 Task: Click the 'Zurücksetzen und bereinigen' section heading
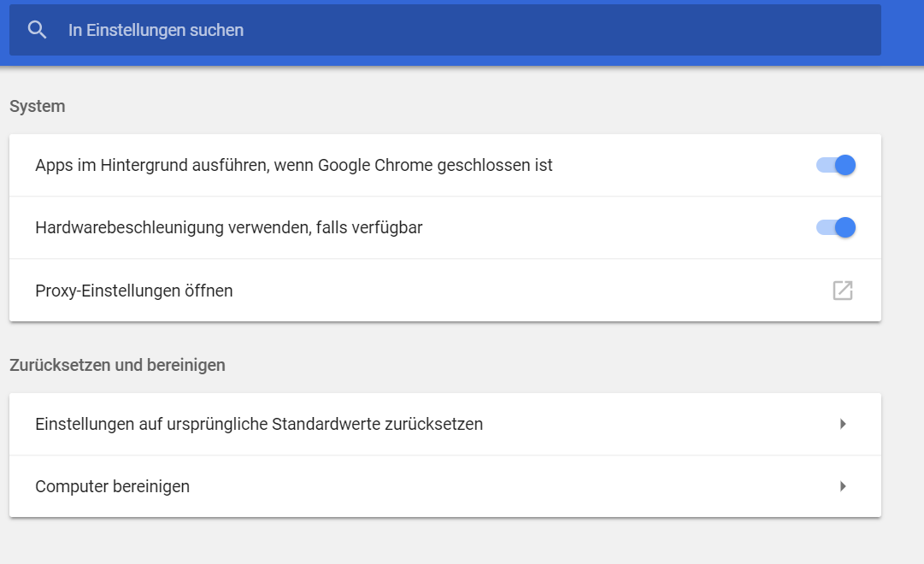[117, 365]
